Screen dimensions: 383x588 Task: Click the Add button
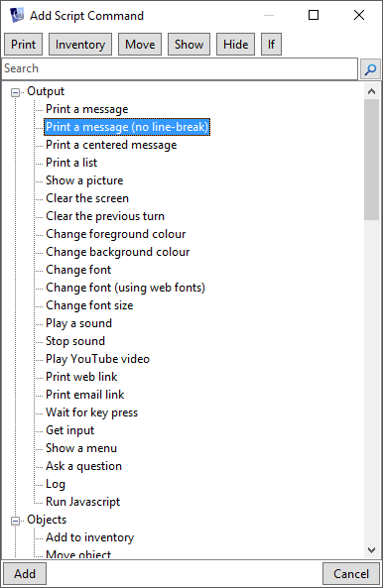click(25, 574)
